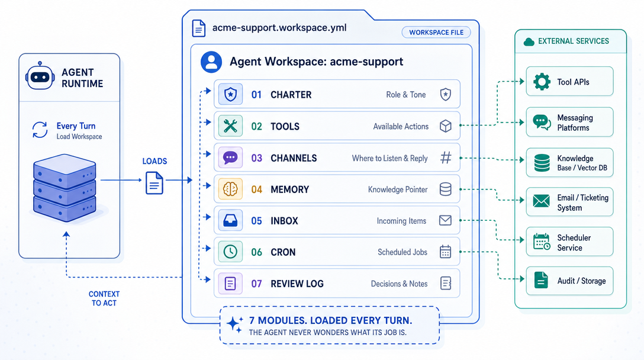Open the Email / Ticketing System card
Image resolution: width=644 pixels, height=360 pixels.
569,202
